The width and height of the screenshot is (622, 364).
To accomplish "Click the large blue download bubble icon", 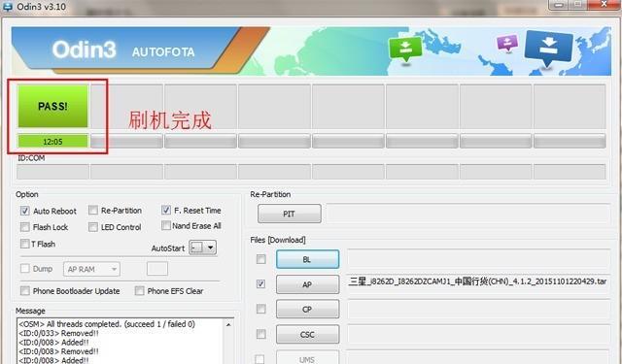I will (x=548, y=48).
